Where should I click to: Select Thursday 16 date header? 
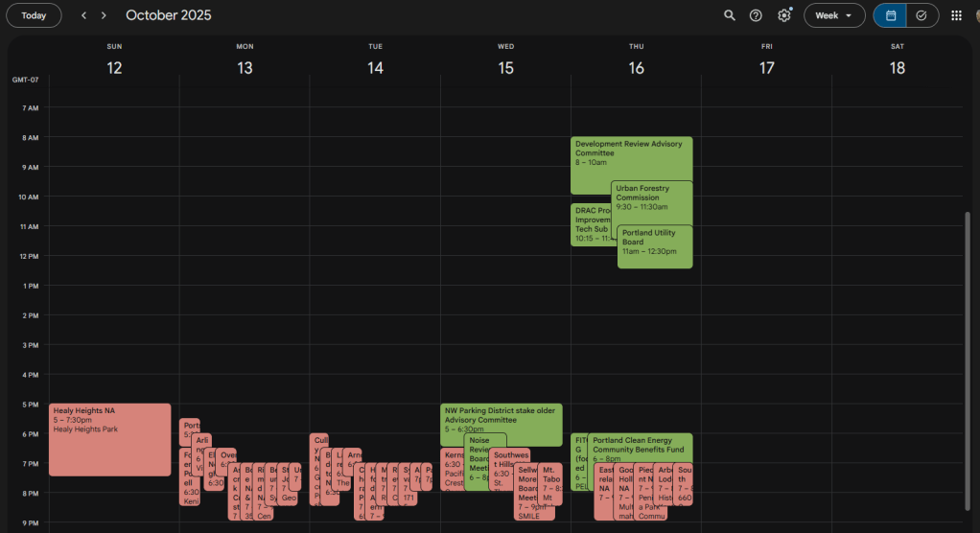tap(636, 67)
